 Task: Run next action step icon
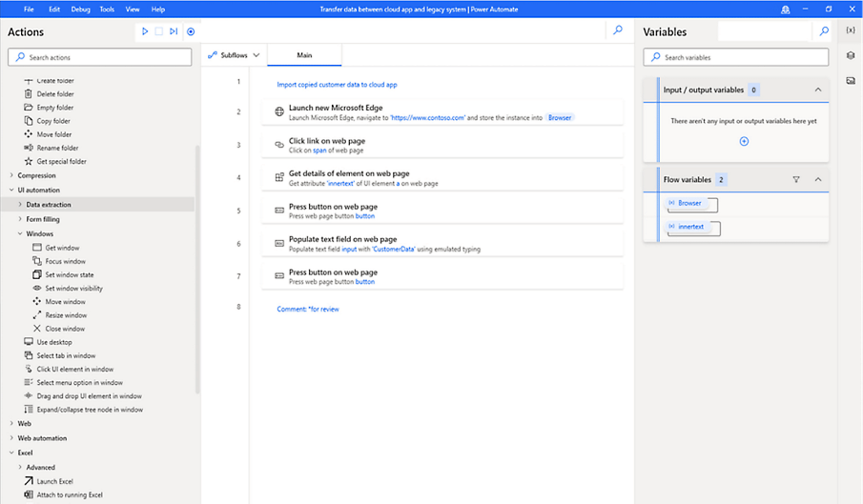pos(174,31)
